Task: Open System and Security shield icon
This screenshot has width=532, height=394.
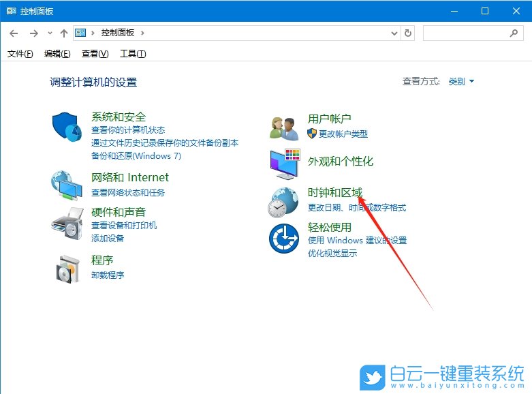Action: [x=67, y=127]
